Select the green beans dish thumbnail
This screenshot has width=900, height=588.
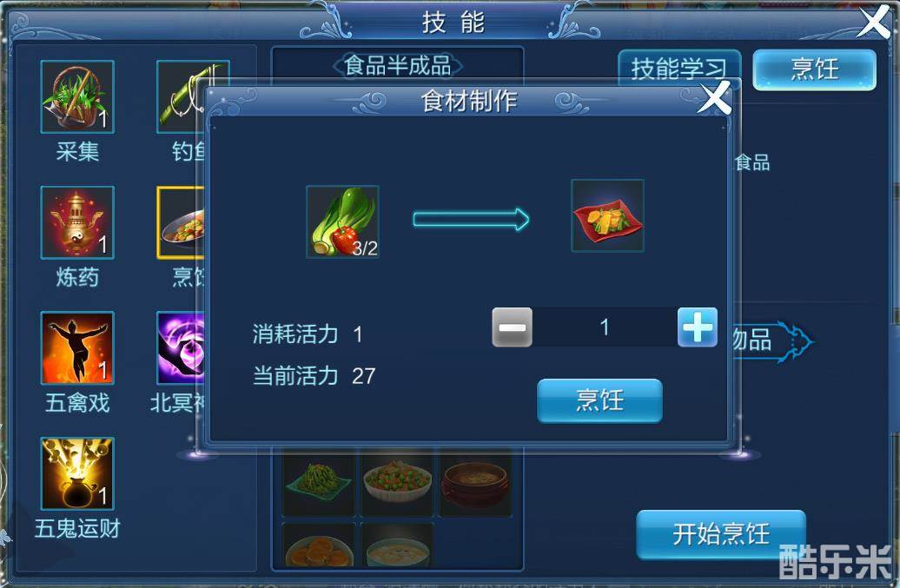319,484
